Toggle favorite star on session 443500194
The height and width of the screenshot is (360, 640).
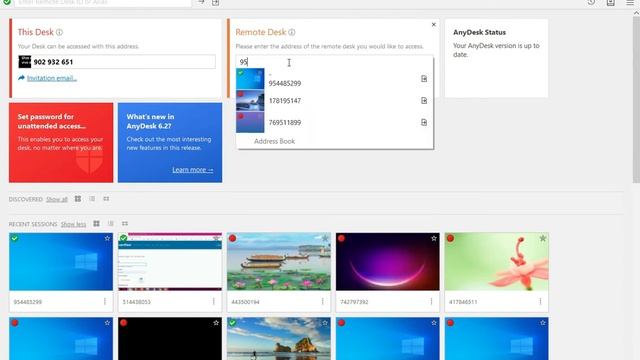coord(325,238)
